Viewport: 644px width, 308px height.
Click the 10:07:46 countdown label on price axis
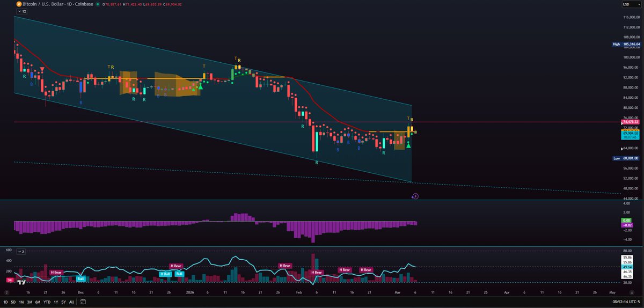631,137
